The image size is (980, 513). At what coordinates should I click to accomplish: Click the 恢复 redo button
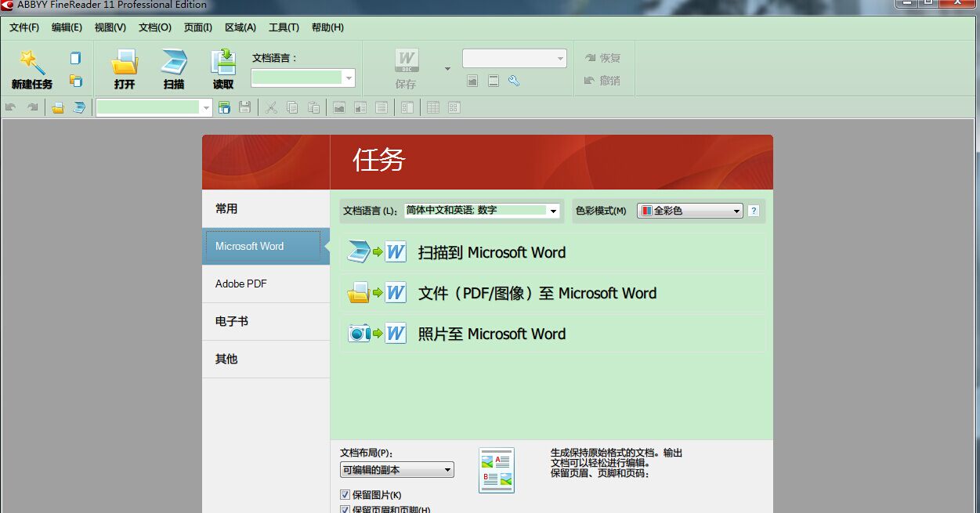tap(602, 58)
